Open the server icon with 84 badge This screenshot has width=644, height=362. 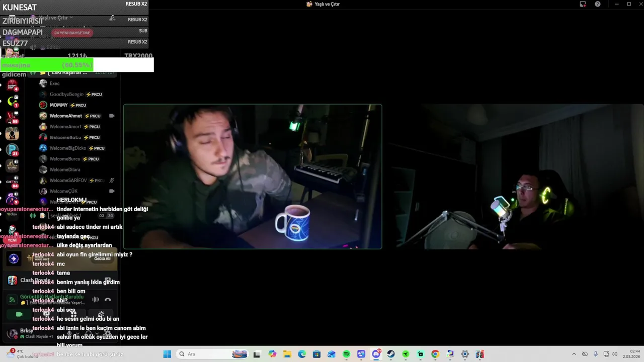click(x=12, y=182)
